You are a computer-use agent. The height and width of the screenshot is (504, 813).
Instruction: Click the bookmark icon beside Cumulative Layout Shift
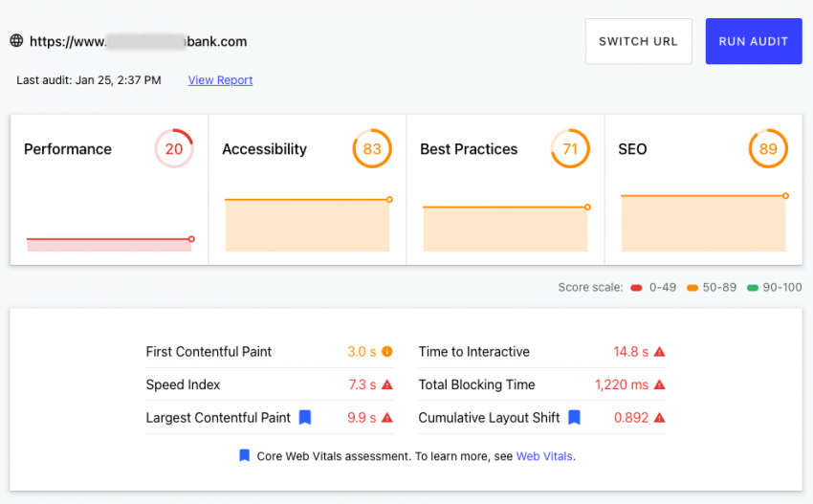coord(574,417)
